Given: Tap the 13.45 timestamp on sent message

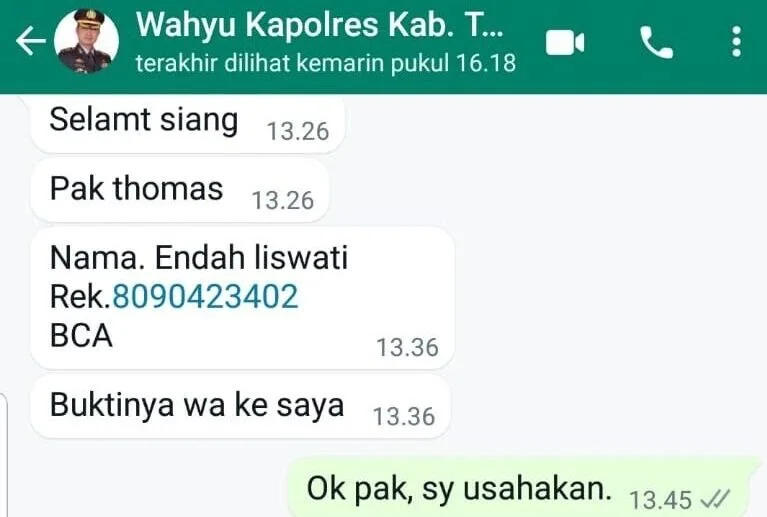Looking at the screenshot, I should (660, 500).
